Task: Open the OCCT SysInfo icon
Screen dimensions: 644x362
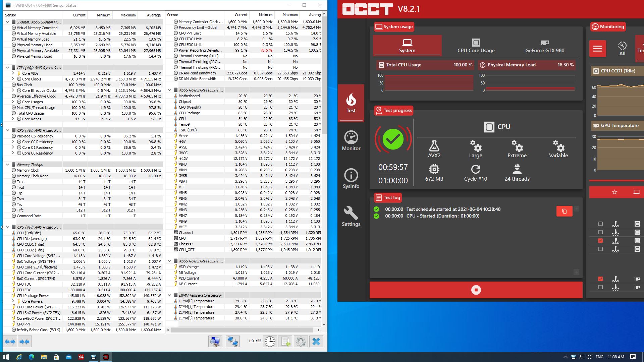Action: [x=351, y=179]
